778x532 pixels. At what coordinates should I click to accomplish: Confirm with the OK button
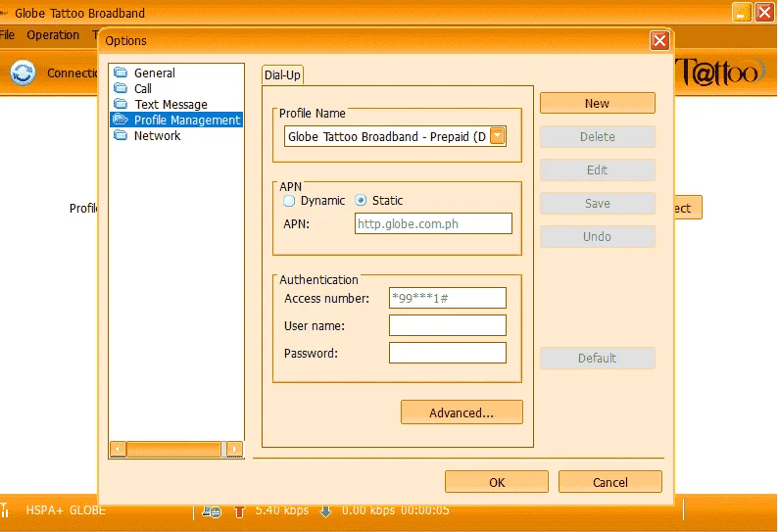click(497, 482)
